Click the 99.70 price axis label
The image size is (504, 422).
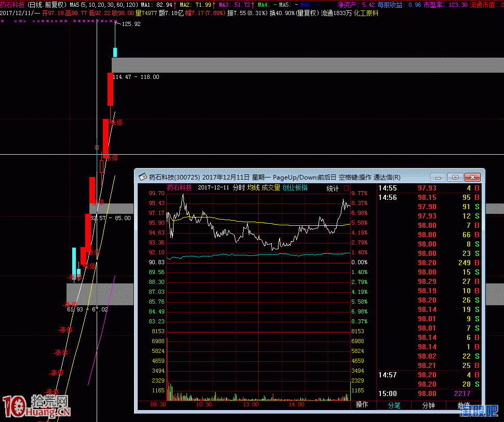tap(156, 193)
